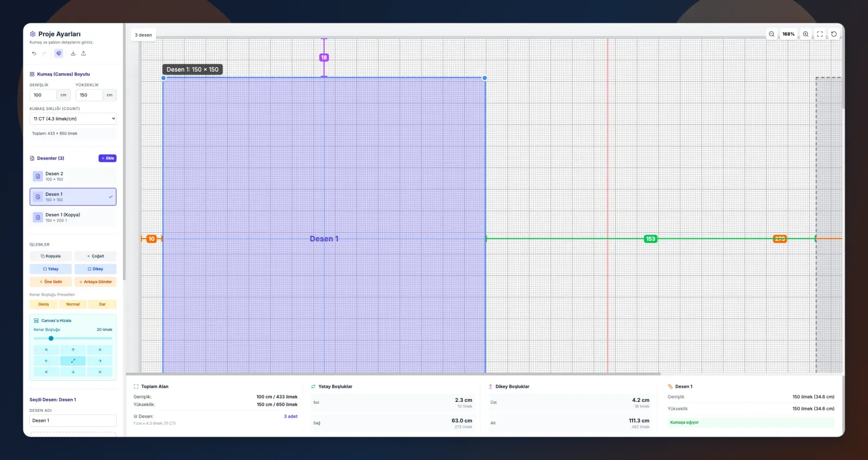This screenshot has width=868, height=460.
Task: Click the Kopyala button
Action: 50,256
